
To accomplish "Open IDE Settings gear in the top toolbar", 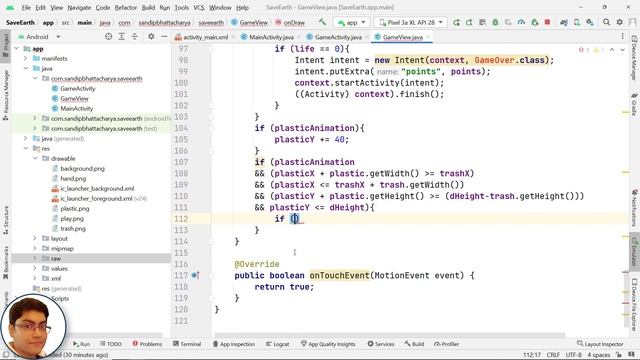I will point(620,22).
